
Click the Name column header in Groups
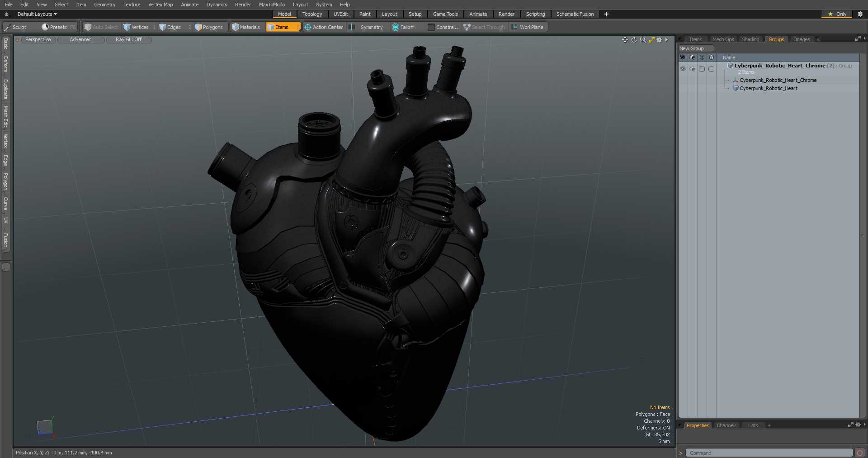click(x=788, y=57)
